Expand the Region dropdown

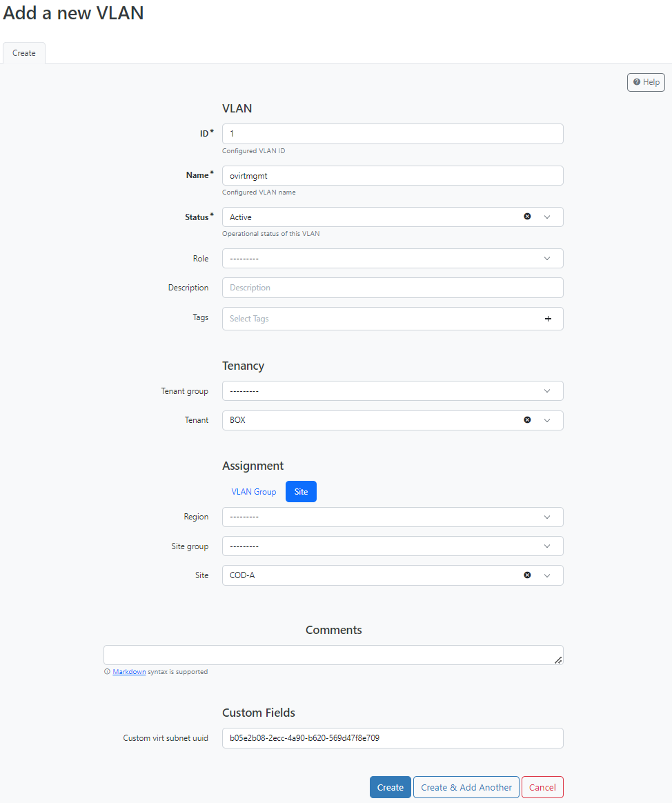[x=393, y=517]
